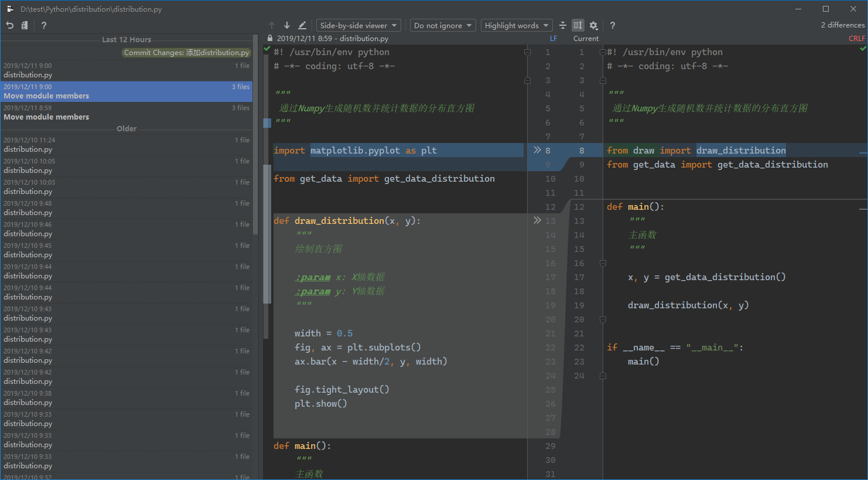
Task: Toggle synchronize scrolling button
Action: click(x=578, y=25)
